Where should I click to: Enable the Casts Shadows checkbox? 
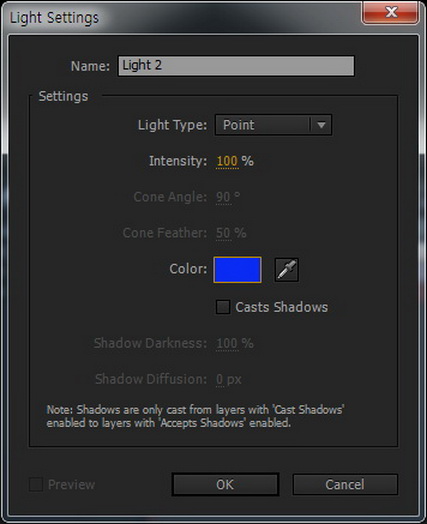(x=223, y=307)
